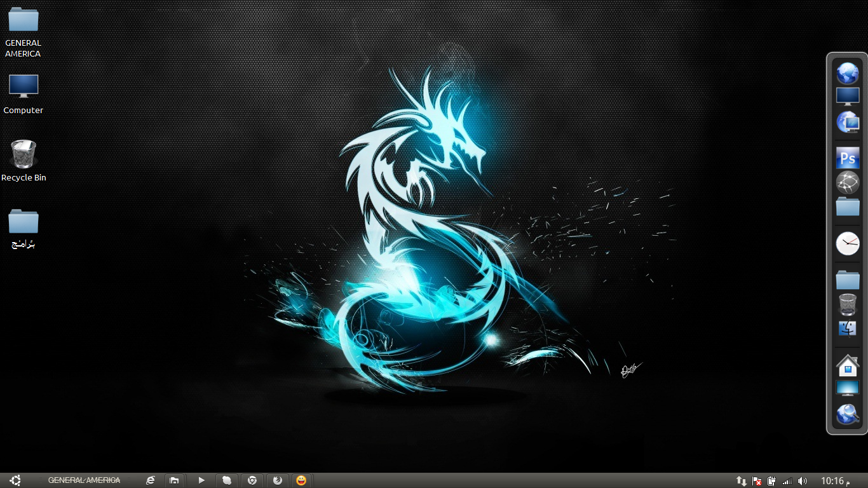Click the trash bin icon in dock
Viewport: 868px width, 488px height.
click(x=848, y=304)
